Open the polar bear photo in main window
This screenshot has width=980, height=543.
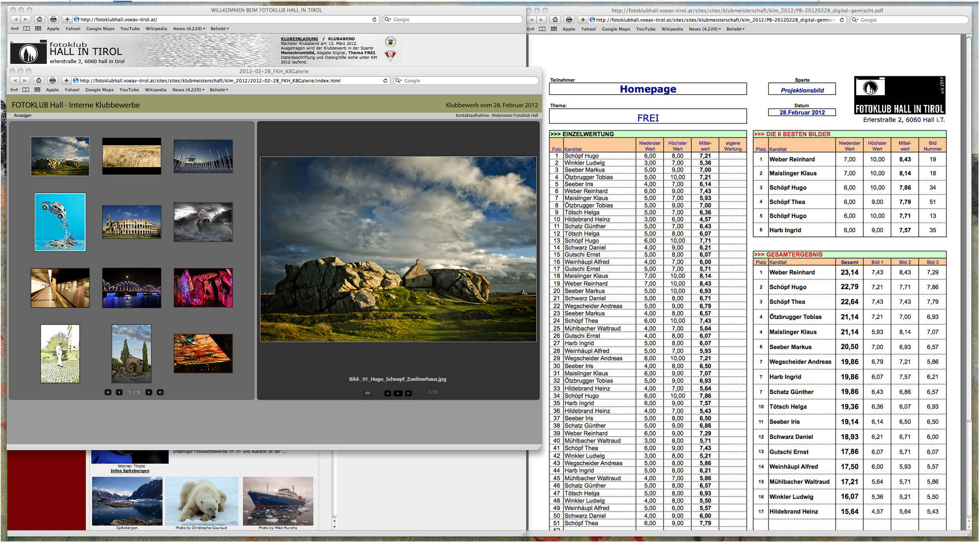coord(201,501)
